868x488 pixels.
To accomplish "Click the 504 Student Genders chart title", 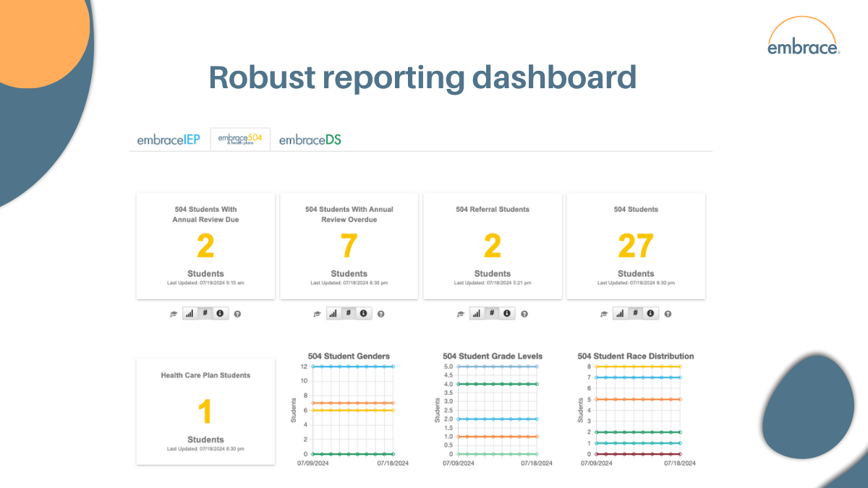I will pos(349,356).
